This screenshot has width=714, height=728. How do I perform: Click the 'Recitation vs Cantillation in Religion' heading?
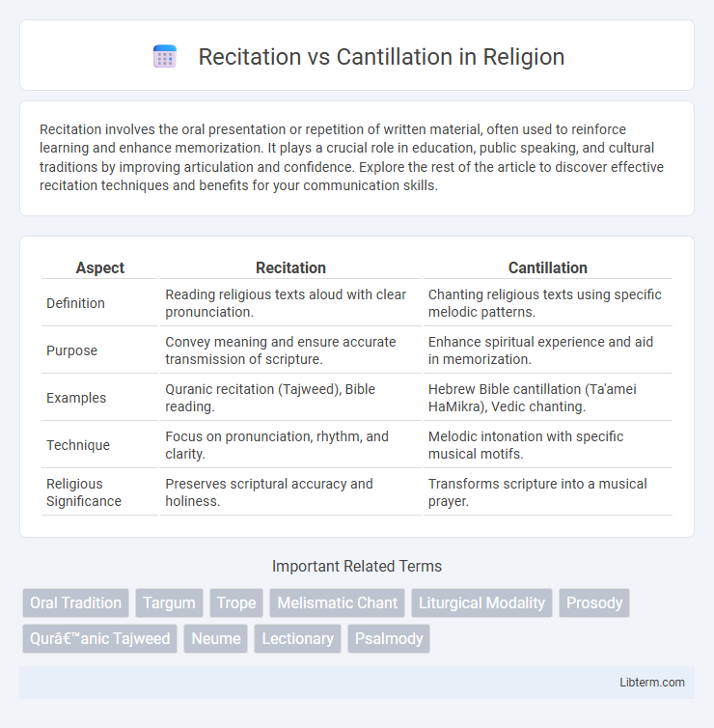(381, 57)
